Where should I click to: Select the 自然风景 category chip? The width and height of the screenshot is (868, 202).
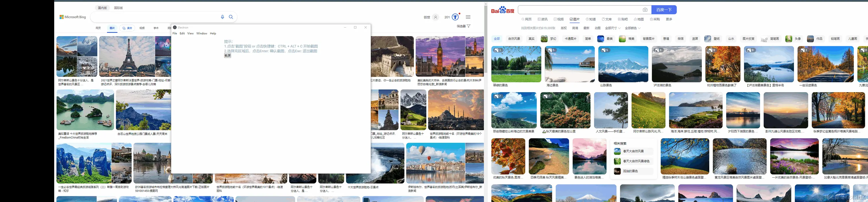pyautogui.click(x=514, y=39)
